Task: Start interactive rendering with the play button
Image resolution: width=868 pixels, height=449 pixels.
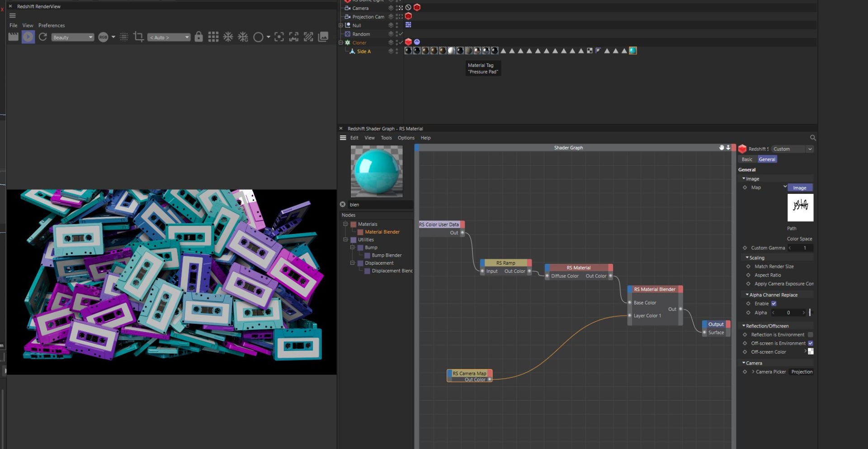Action: click(x=28, y=37)
